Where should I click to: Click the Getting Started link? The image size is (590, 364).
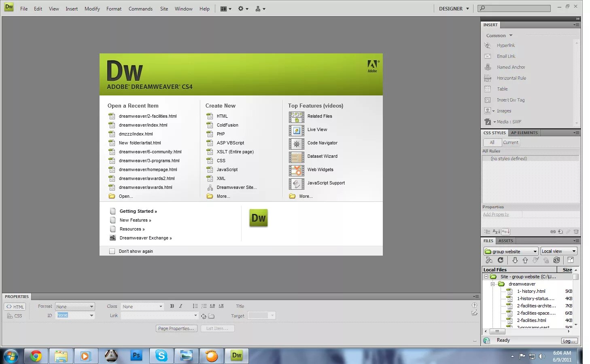pos(138,211)
